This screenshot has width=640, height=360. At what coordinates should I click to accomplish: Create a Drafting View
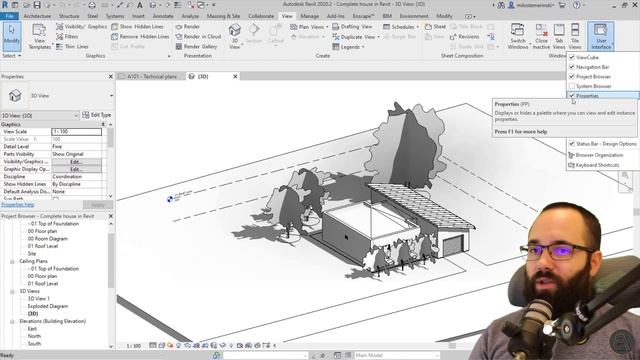point(352,27)
